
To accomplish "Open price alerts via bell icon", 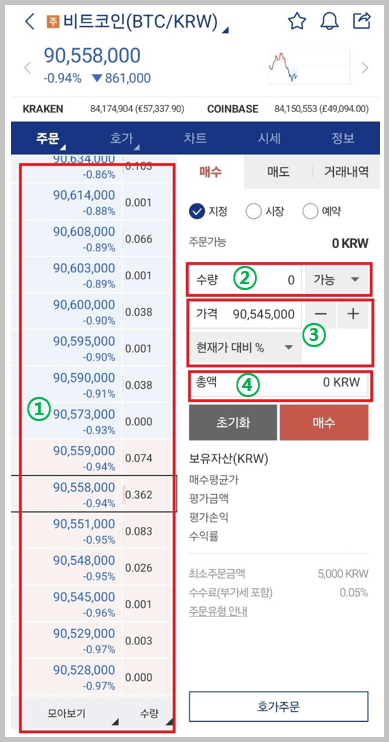I will coord(330,21).
